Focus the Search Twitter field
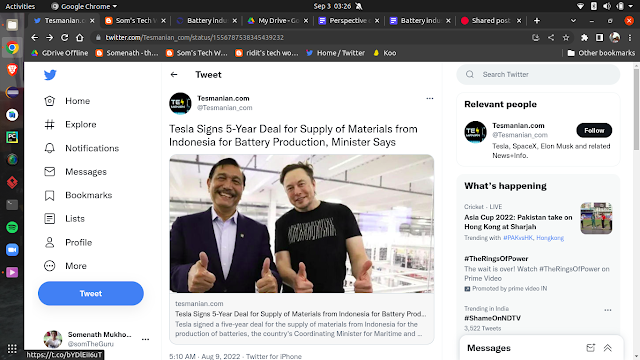The height and width of the screenshot is (360, 640). (x=538, y=74)
